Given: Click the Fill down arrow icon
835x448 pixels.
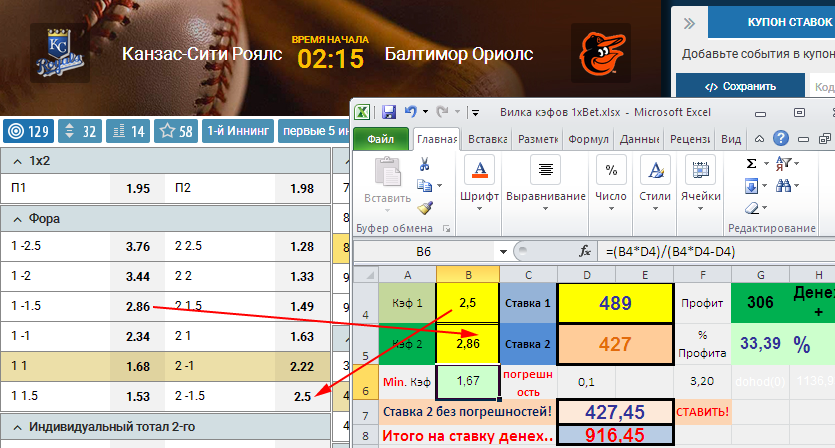Looking at the screenshot, I should [751, 186].
